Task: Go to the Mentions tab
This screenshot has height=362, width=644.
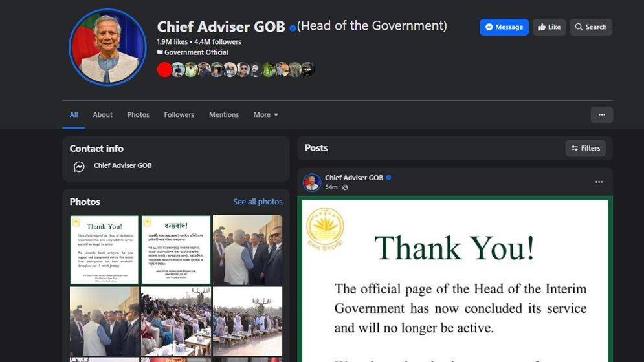Action: click(223, 115)
